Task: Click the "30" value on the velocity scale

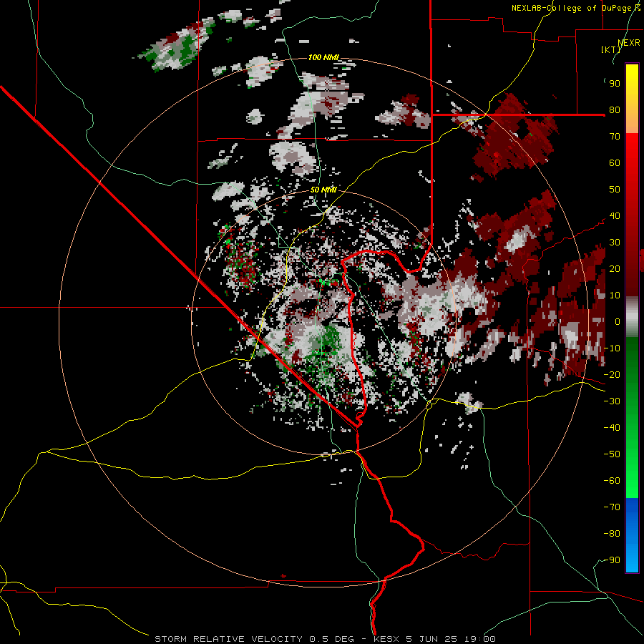Action: tap(615, 243)
